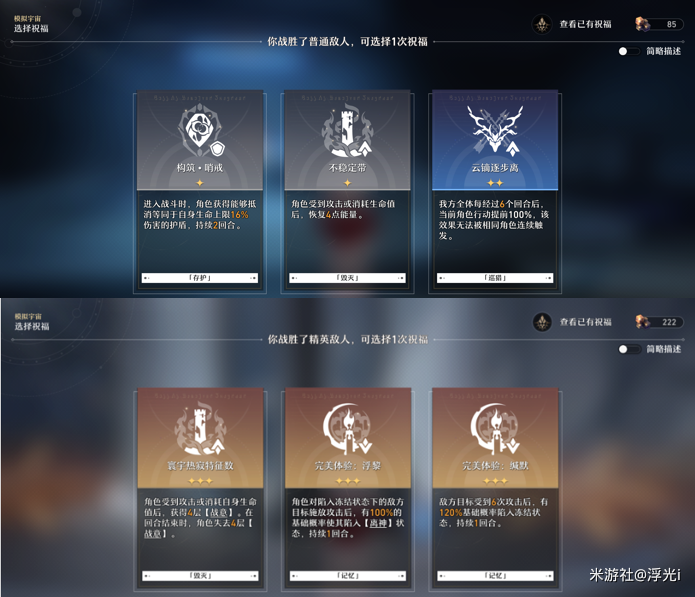Screen dimensions: 695x597
Task: Click the 「毁灭」 tag under 不稳定带
Action: point(348,278)
